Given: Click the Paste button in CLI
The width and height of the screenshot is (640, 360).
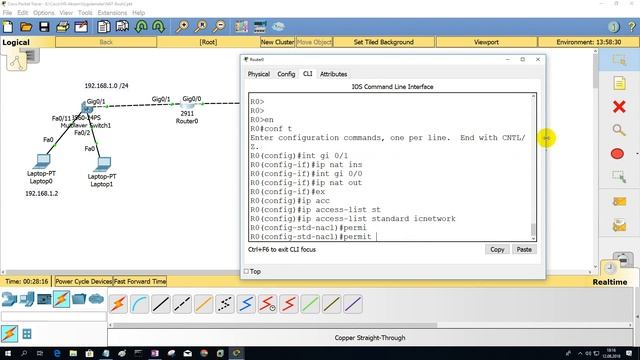Looking at the screenshot, I should (x=524, y=249).
